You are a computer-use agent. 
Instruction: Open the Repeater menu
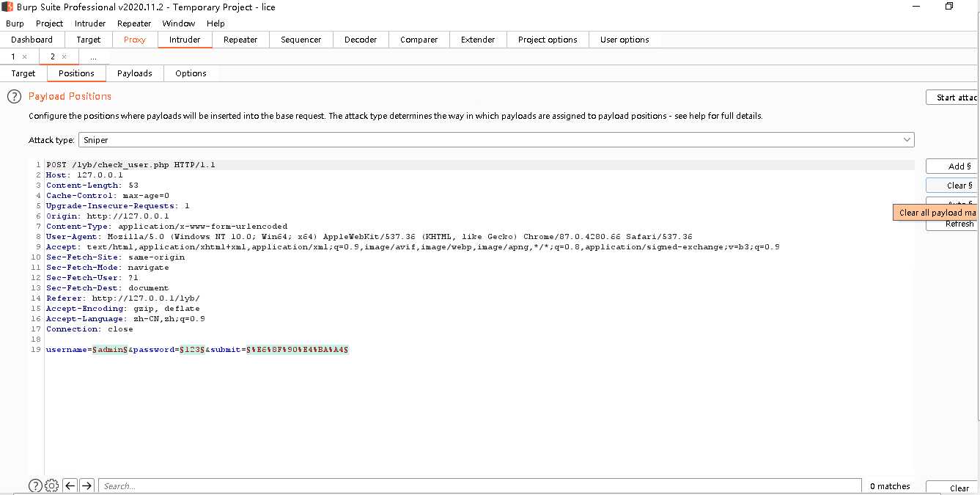(134, 23)
